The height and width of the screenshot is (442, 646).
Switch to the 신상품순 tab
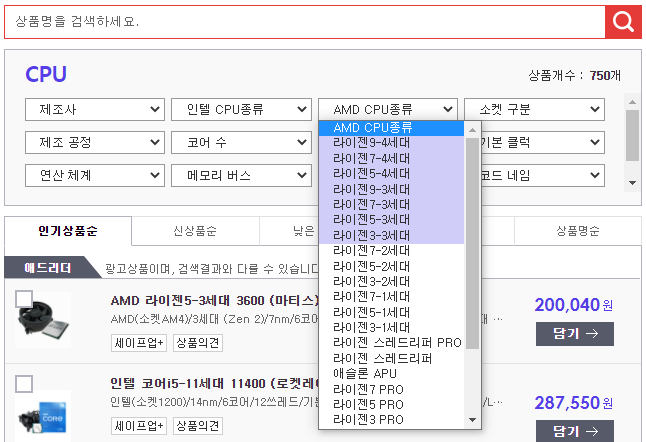pos(195,231)
